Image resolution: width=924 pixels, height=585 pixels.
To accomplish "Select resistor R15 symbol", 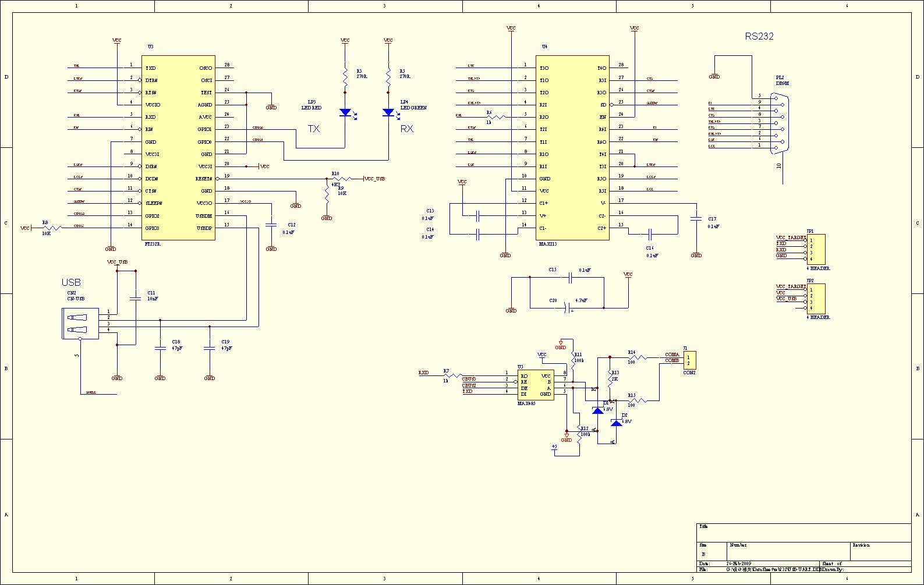I will pos(638,400).
